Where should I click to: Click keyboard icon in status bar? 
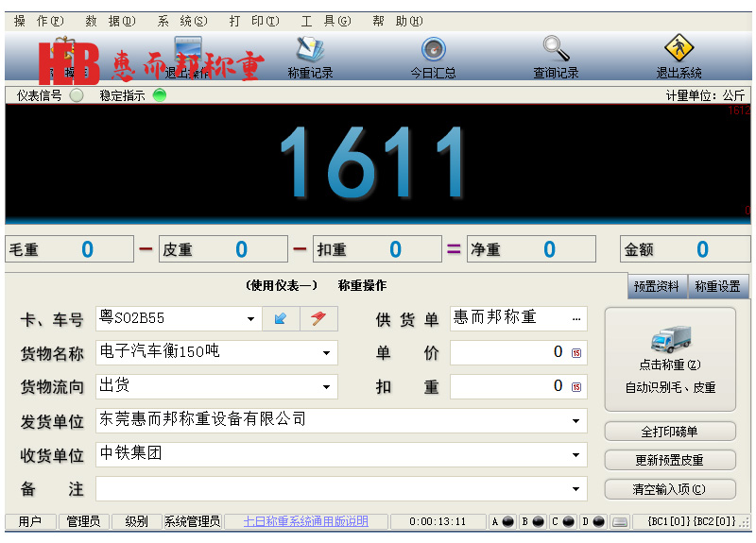click(x=620, y=521)
